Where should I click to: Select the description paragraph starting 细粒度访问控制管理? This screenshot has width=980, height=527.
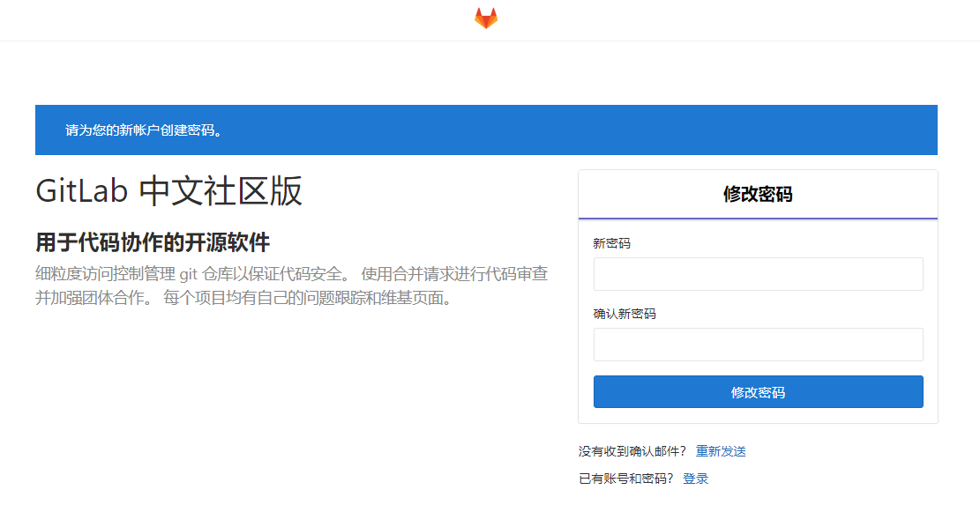coord(292,286)
